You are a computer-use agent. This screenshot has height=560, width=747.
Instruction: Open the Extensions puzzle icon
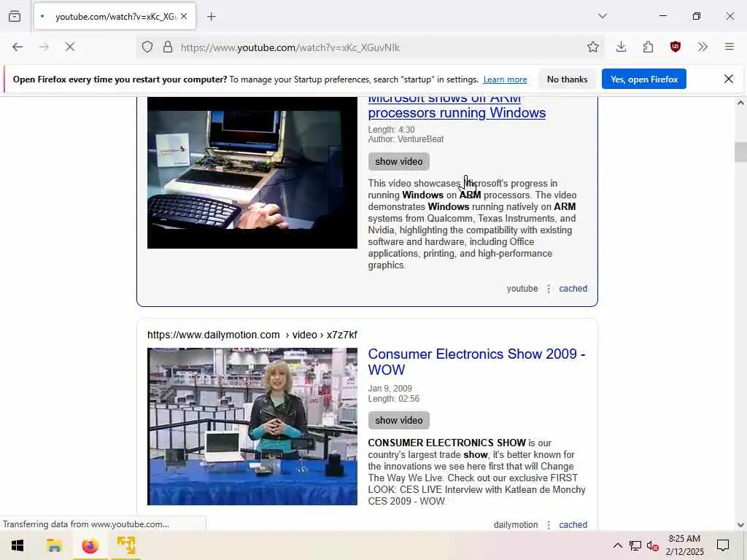tap(648, 47)
